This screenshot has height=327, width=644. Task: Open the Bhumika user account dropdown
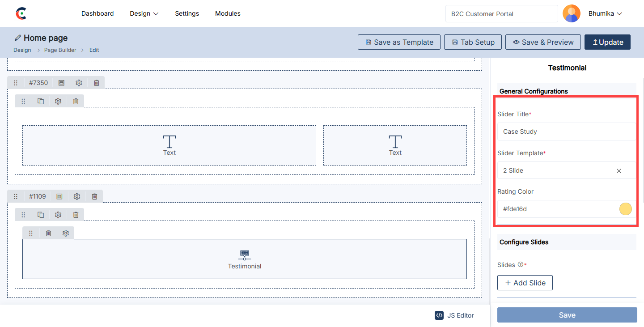(x=605, y=13)
